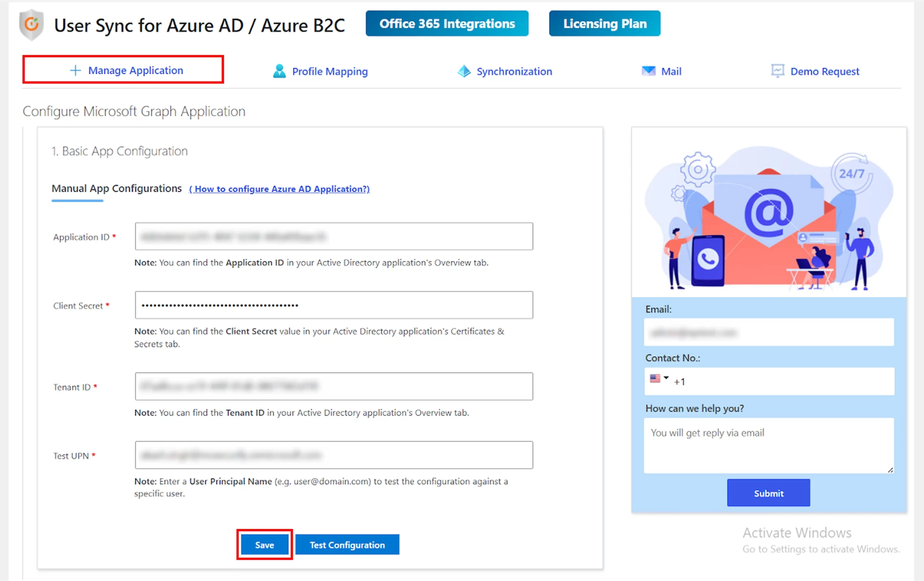The width and height of the screenshot is (924, 581).
Task: Open the Demo Request tab
Action: (x=815, y=71)
